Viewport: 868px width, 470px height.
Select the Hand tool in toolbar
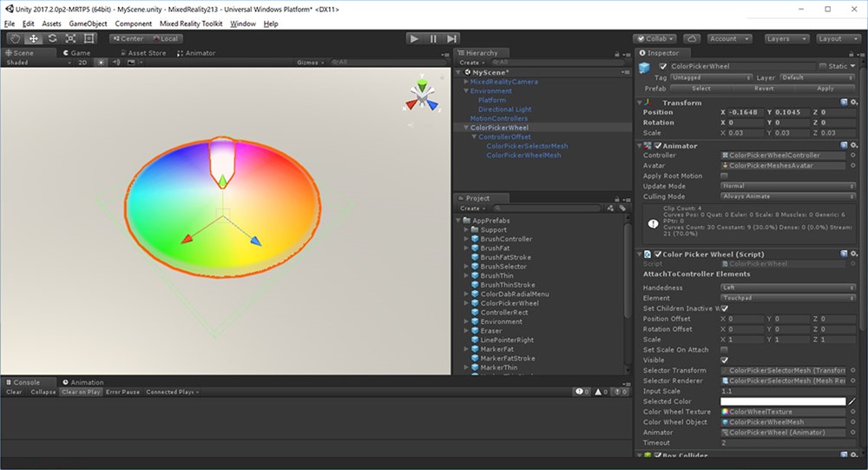(x=15, y=38)
